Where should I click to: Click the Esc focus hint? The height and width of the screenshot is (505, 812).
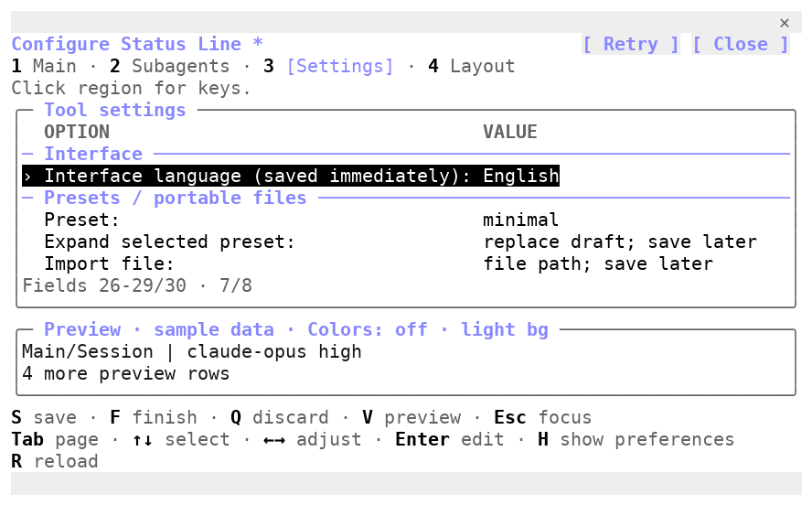[543, 417]
